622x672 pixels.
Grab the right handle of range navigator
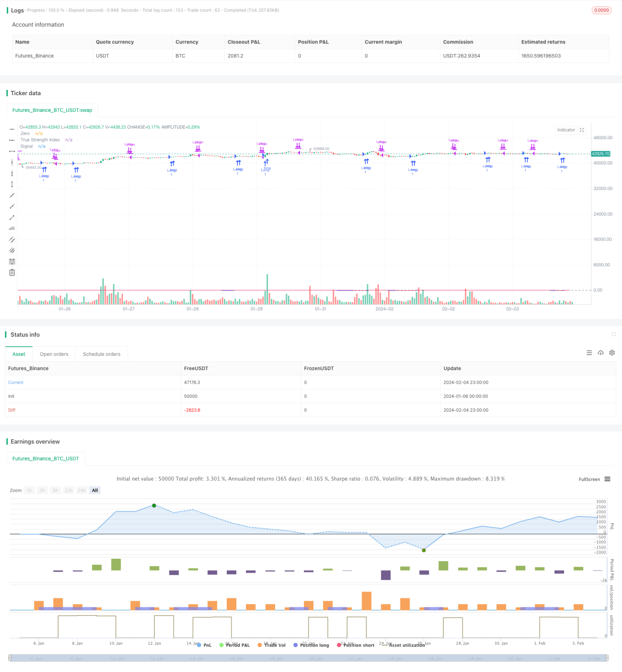pos(607,658)
